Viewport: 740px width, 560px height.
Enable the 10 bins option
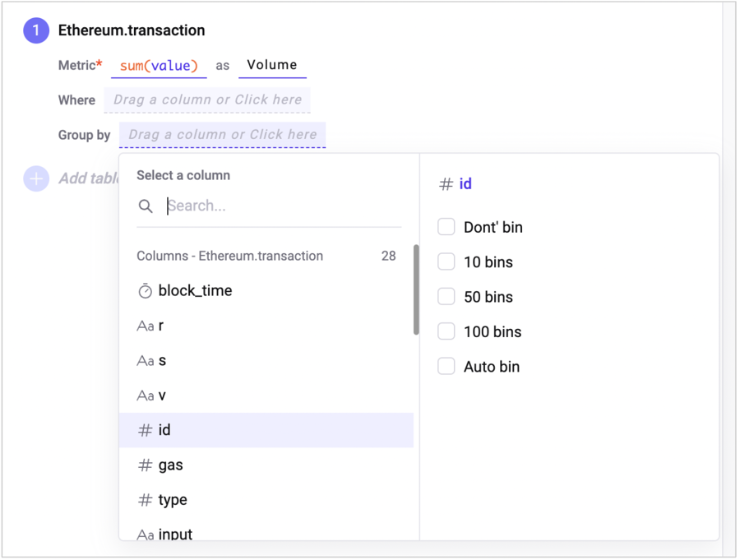(446, 262)
